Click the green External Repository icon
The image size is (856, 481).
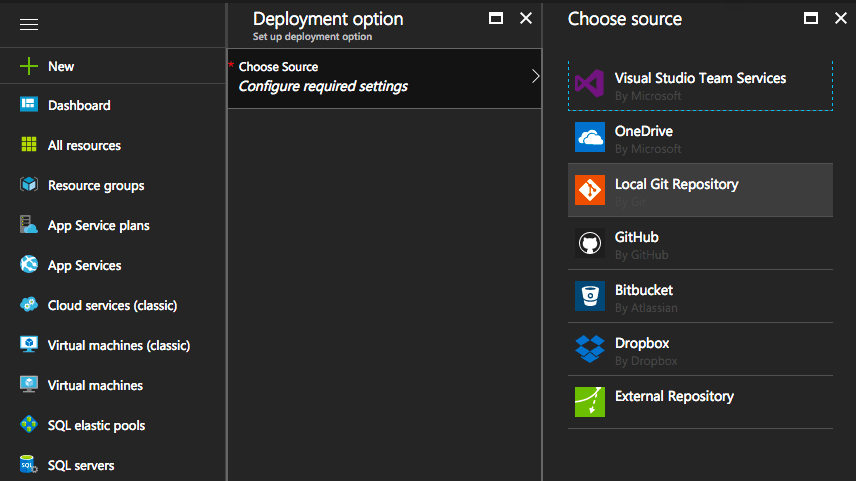pyautogui.click(x=590, y=402)
